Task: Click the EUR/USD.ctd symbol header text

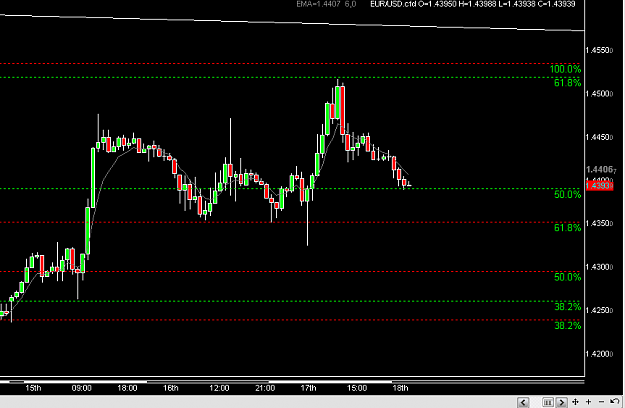Action: [x=393, y=4]
